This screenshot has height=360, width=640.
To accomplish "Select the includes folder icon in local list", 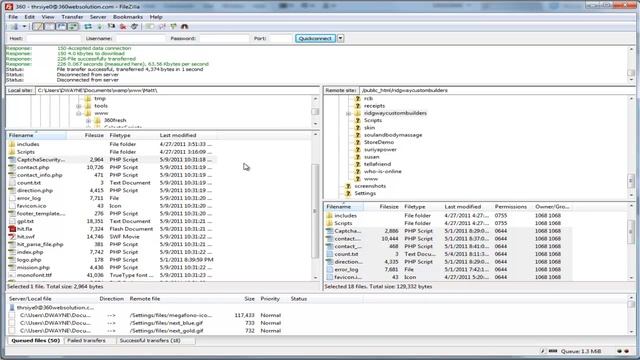I will point(12,144).
